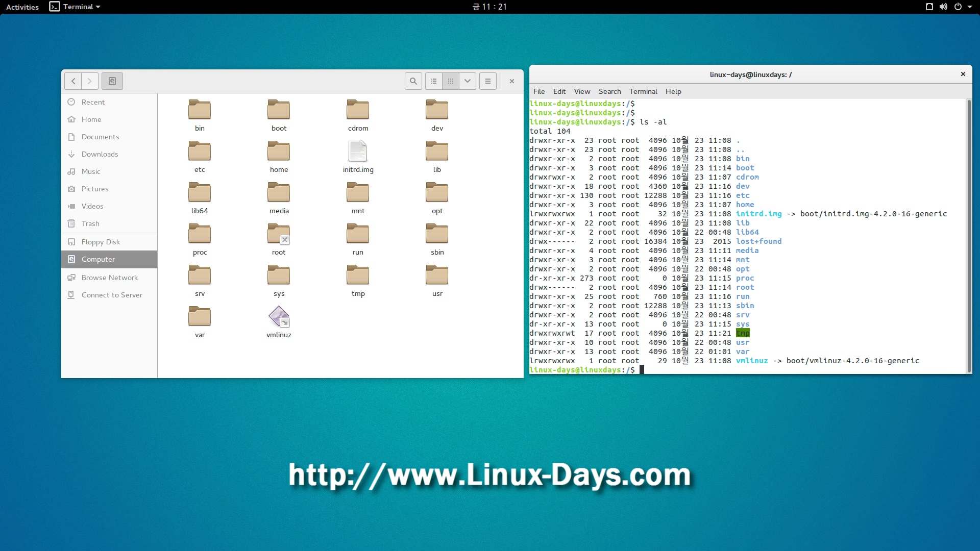
Task: Select the proc folder icon
Action: coord(200,234)
